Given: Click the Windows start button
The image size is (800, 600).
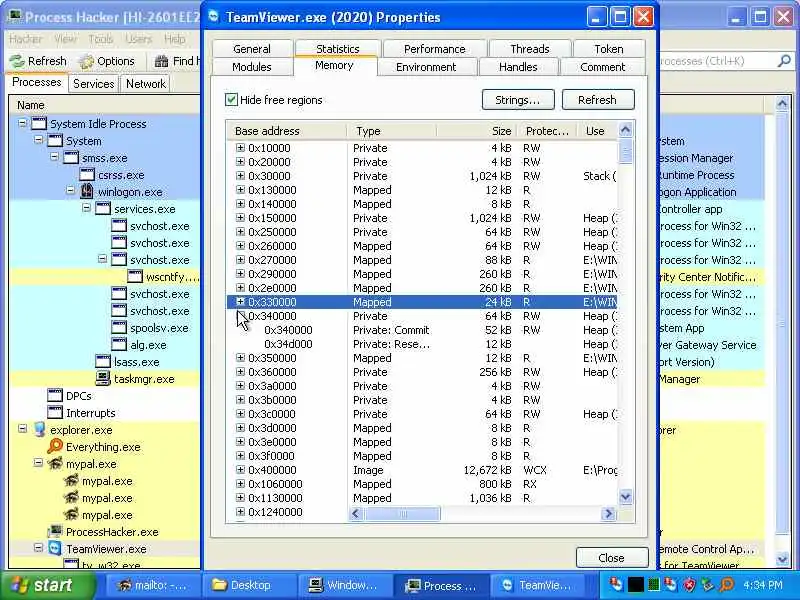Looking at the screenshot, I should click(x=48, y=585).
